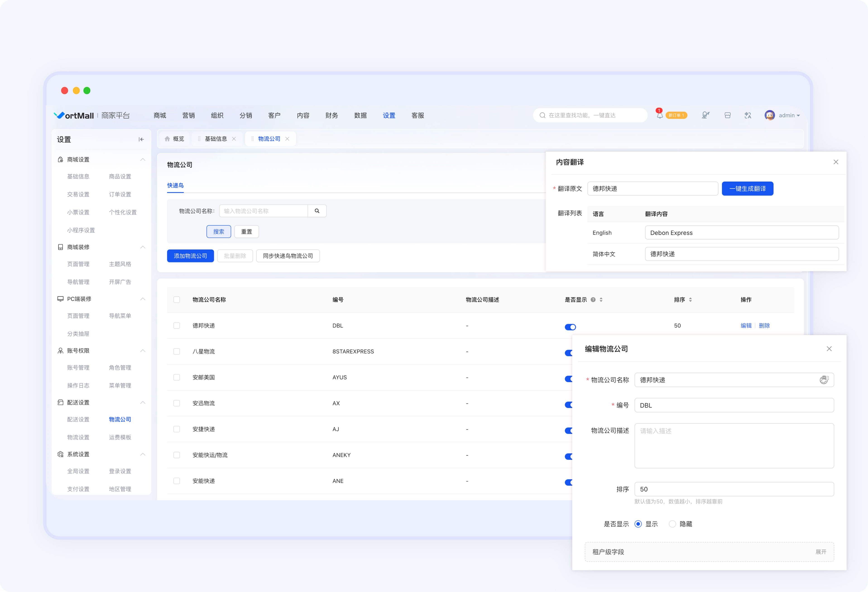Image resolution: width=868 pixels, height=592 pixels.
Task: Click 同步快递鸟物流公司 button
Action: point(288,256)
